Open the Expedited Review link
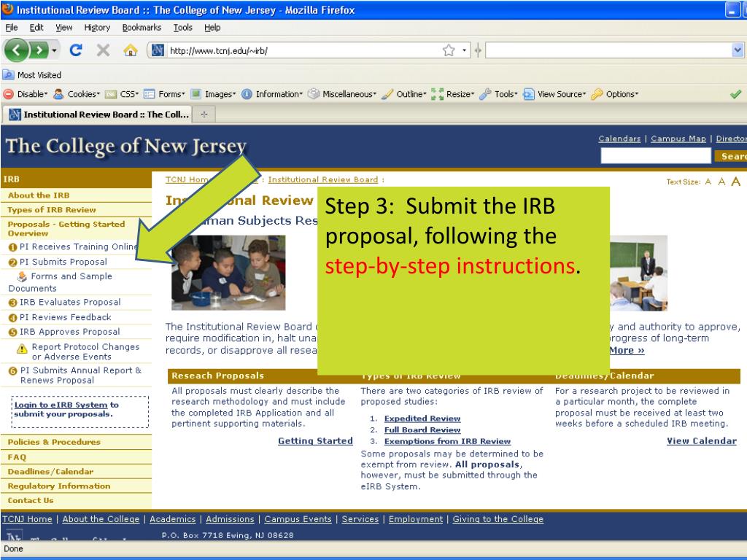Viewport: 747px width, 560px height. pyautogui.click(x=422, y=419)
